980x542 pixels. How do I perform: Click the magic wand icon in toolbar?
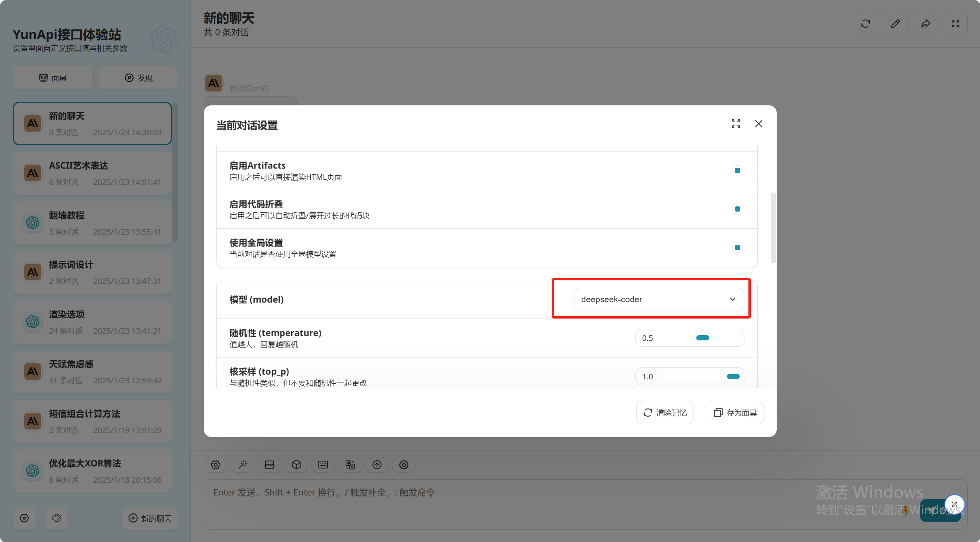243,464
